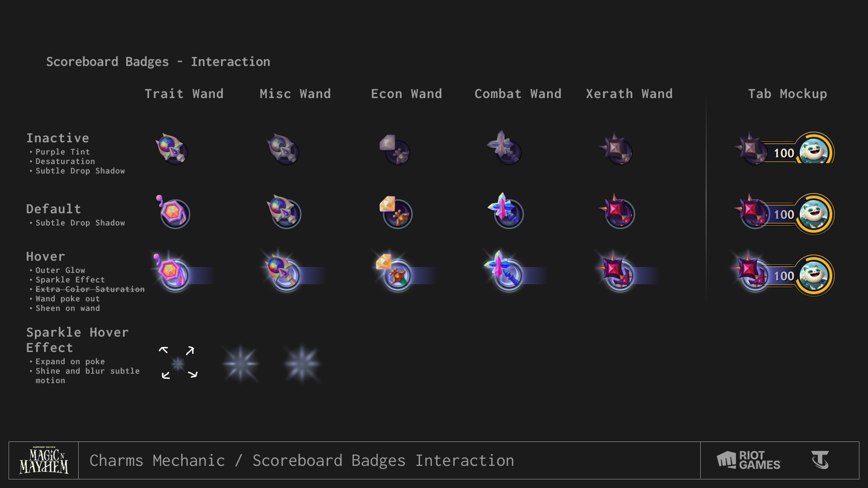Image resolution: width=868 pixels, height=488 pixels.
Task: Click the "Sheen on wand" bullet
Action: tap(68, 308)
